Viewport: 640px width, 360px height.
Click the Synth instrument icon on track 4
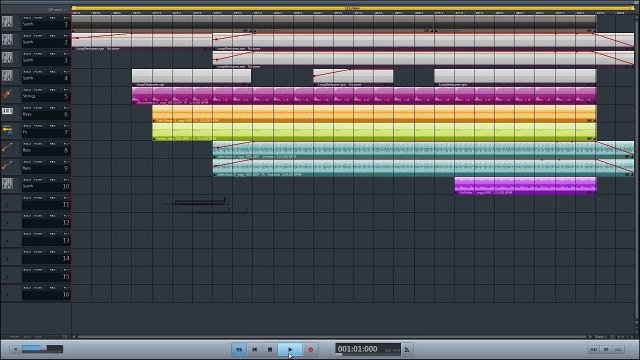pyautogui.click(x=7, y=76)
